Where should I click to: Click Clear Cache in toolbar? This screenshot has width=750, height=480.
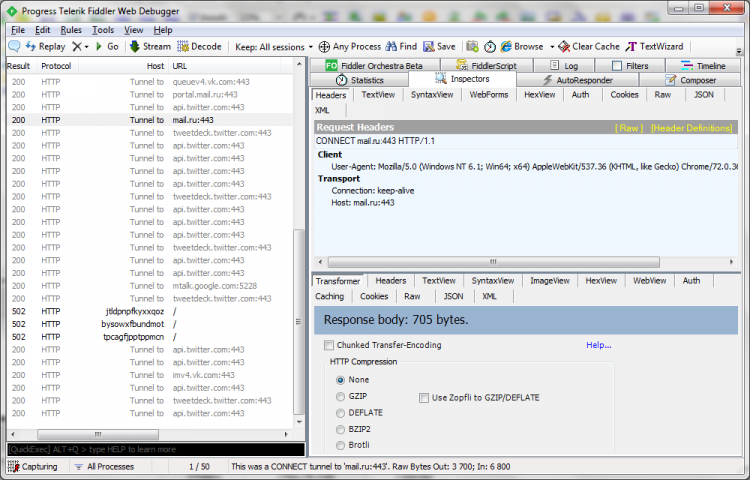click(x=589, y=46)
